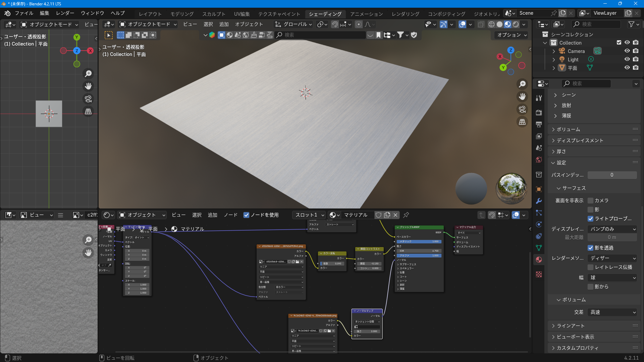The height and width of the screenshot is (362, 644).
Task: Click the select box tool icon
Action: click(x=109, y=35)
